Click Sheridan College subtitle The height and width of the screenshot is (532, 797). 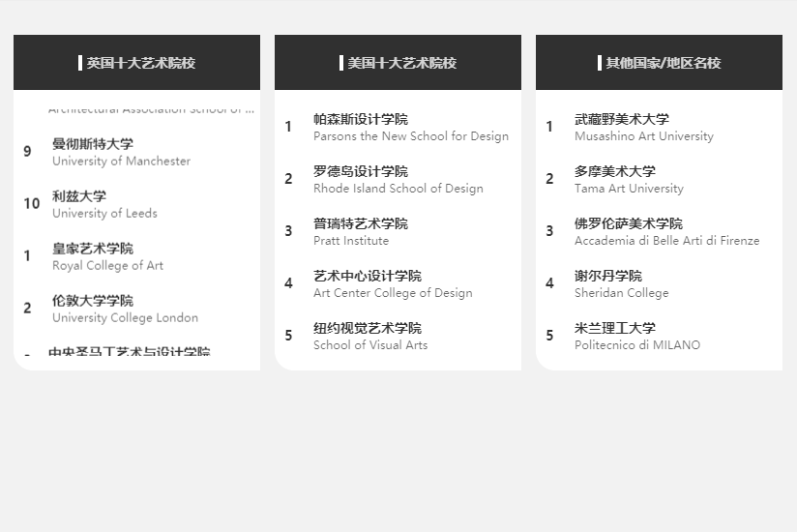[622, 293]
